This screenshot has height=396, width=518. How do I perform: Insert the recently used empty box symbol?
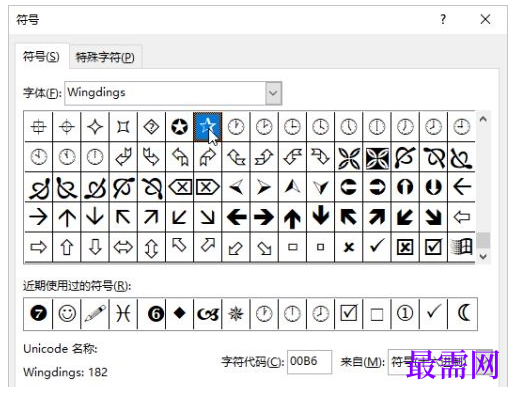tap(377, 313)
